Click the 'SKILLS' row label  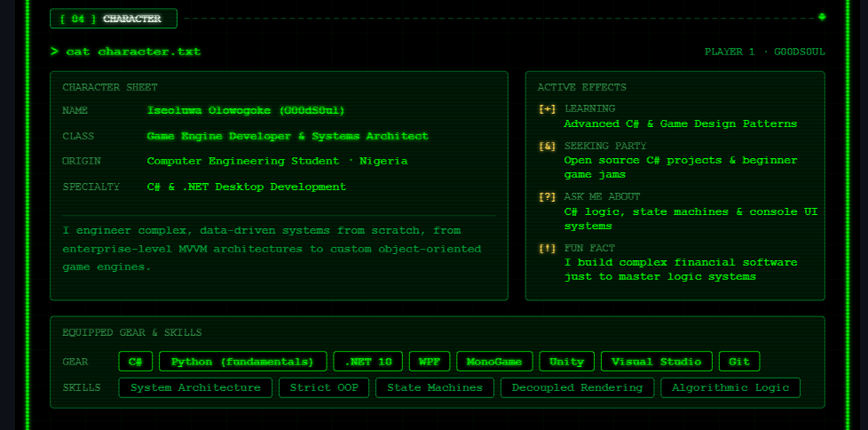pyautogui.click(x=82, y=388)
